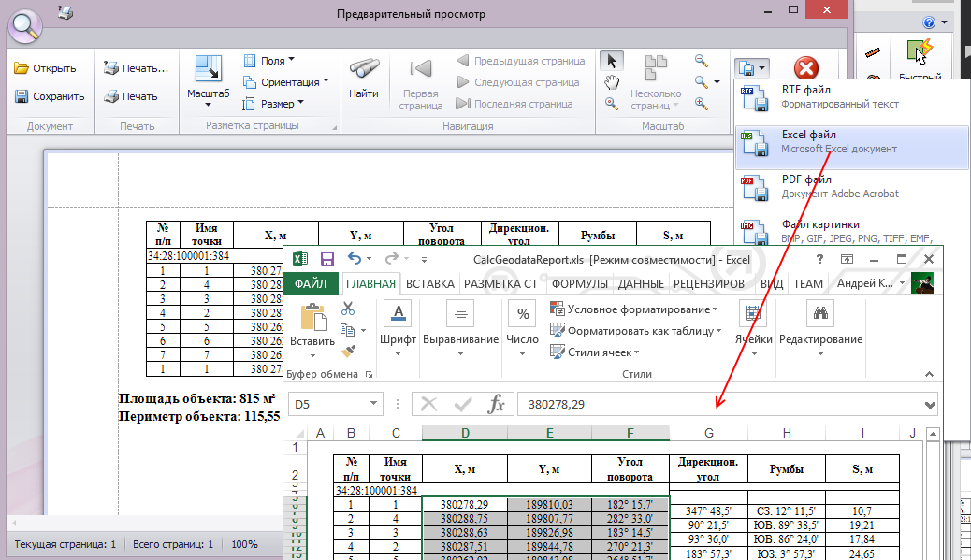Click Excel Redo arrow
Viewport: 971px width, 560px height.
pyautogui.click(x=391, y=259)
